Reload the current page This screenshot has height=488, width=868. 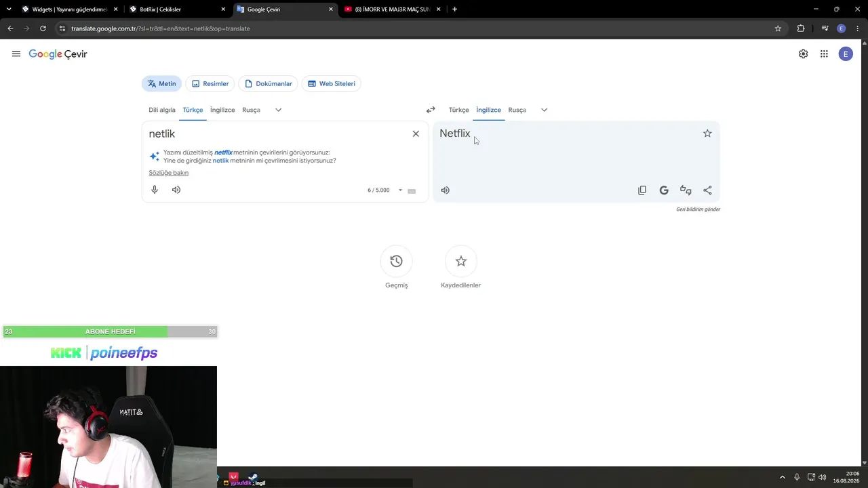pyautogui.click(x=43, y=28)
